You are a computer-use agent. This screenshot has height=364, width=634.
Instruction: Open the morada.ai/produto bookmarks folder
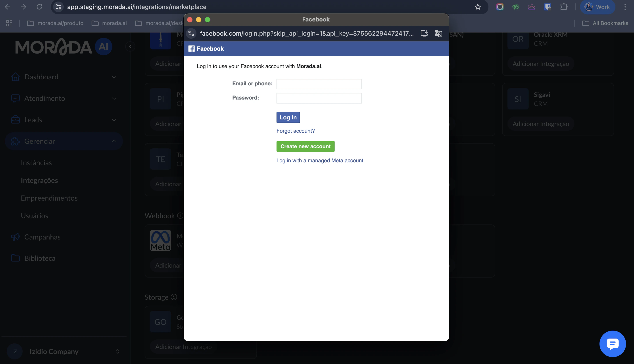[x=55, y=23]
